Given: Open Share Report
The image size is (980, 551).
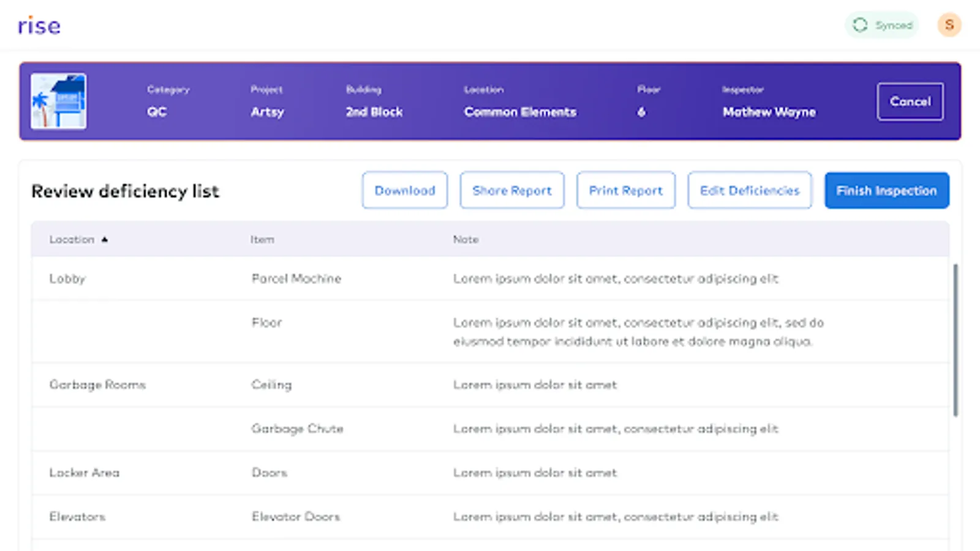Looking at the screenshot, I should coord(511,190).
